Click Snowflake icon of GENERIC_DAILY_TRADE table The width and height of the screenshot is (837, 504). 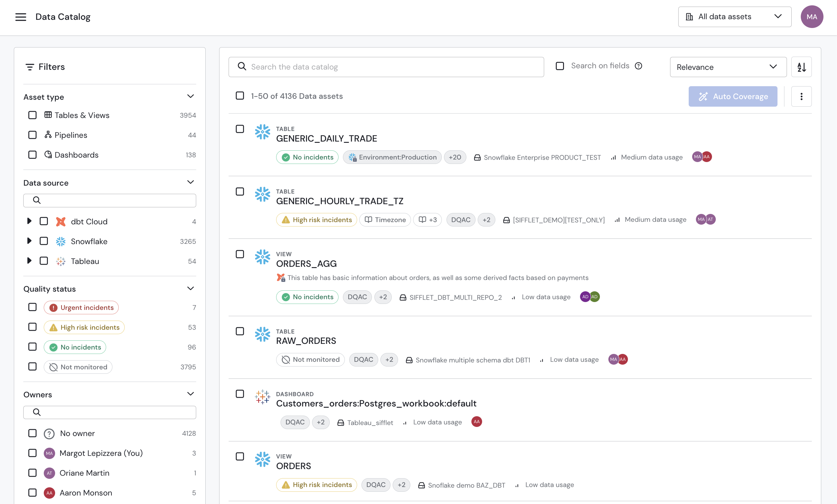click(263, 132)
